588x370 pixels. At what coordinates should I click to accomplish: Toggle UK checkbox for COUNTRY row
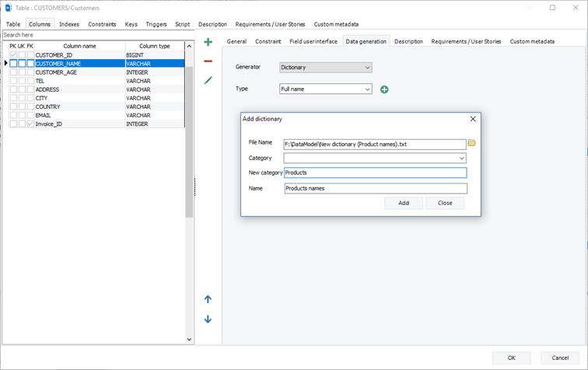(x=22, y=106)
